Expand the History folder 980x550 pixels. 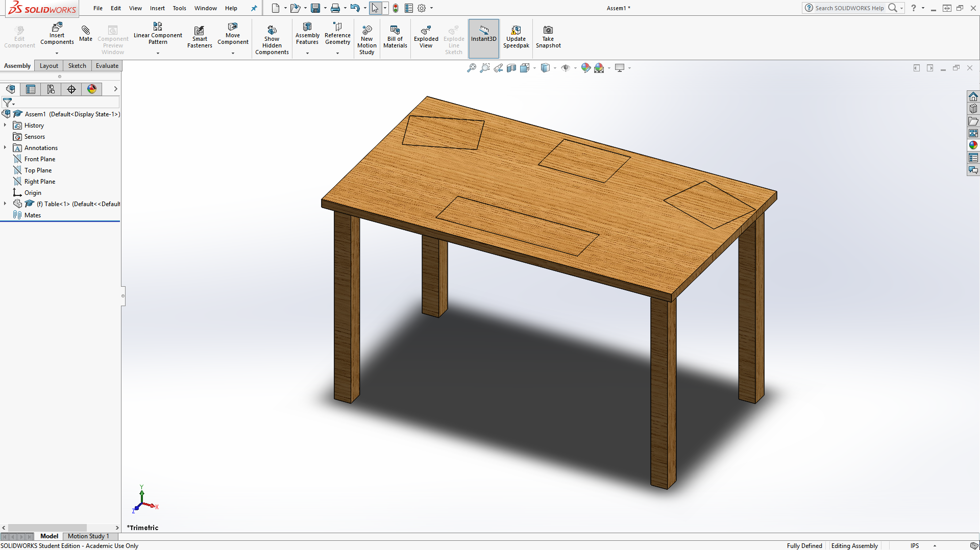[x=5, y=125]
